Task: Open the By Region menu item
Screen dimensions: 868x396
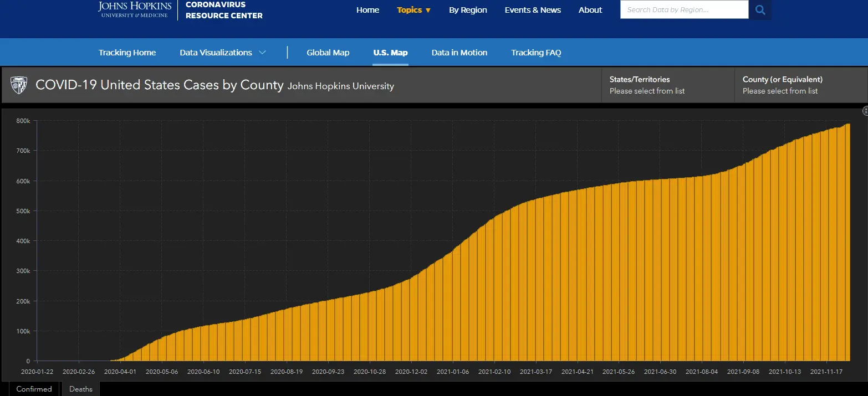Action: click(x=468, y=10)
